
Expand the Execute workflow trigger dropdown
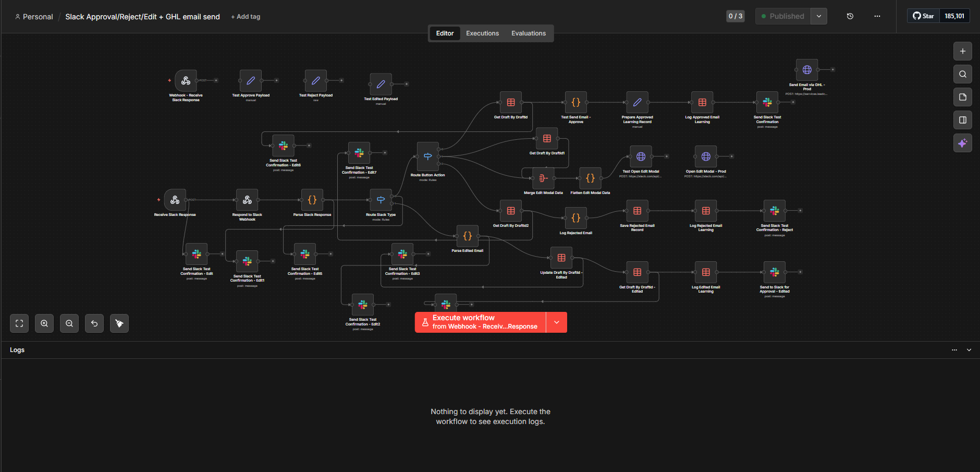pos(557,322)
